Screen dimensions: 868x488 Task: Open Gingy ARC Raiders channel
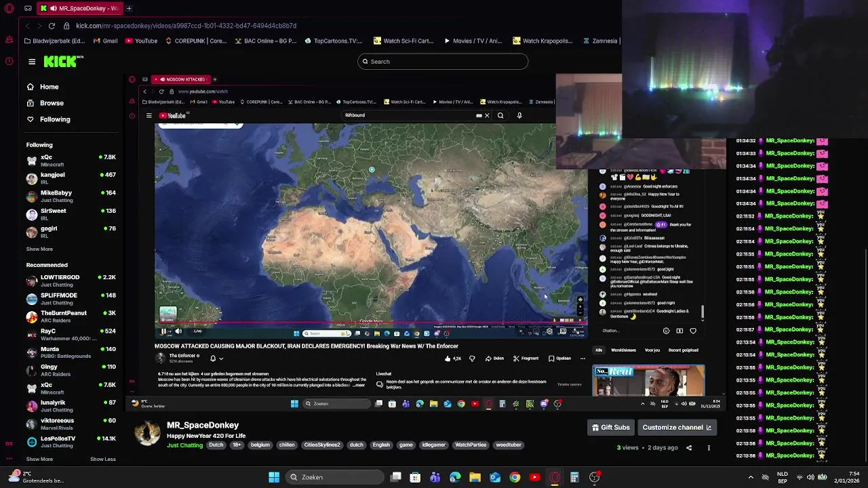coord(71,370)
